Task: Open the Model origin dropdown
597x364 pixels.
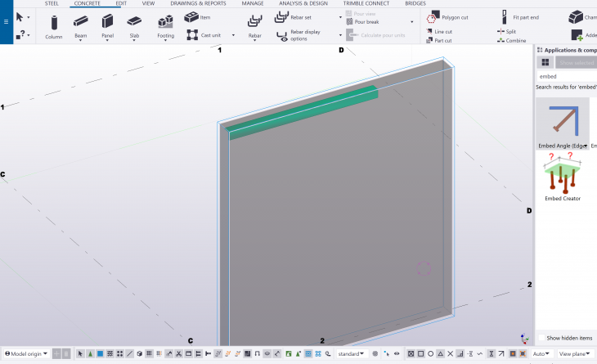Action: (x=25, y=354)
